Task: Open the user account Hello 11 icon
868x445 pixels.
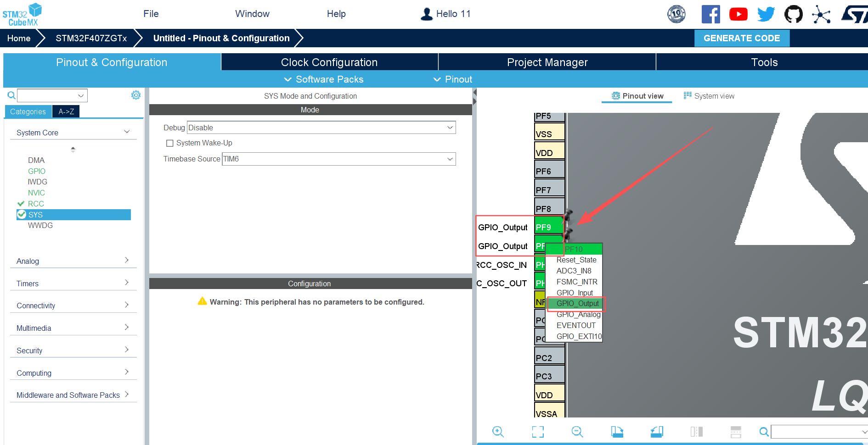Action: coord(427,14)
